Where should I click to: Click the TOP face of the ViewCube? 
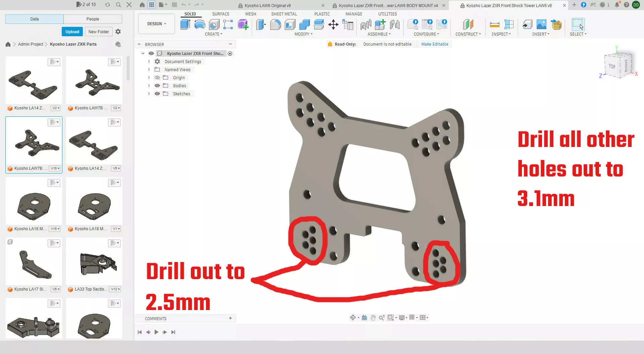point(612,66)
